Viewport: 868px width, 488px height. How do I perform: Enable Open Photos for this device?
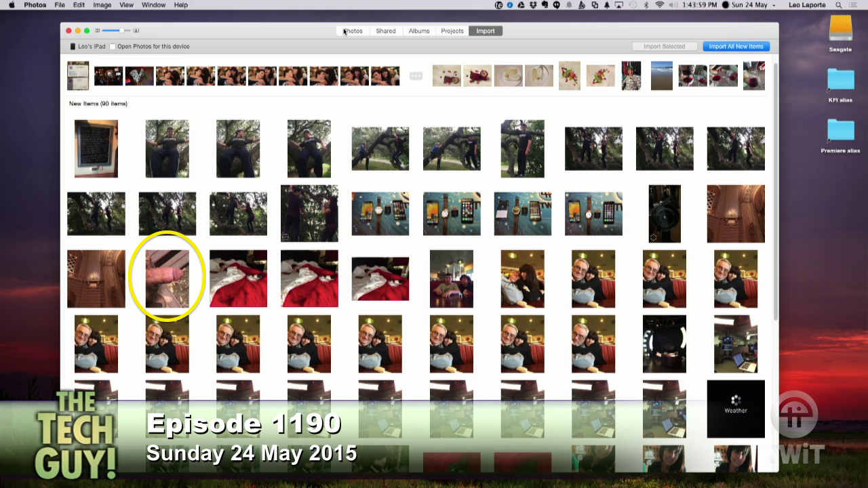113,47
